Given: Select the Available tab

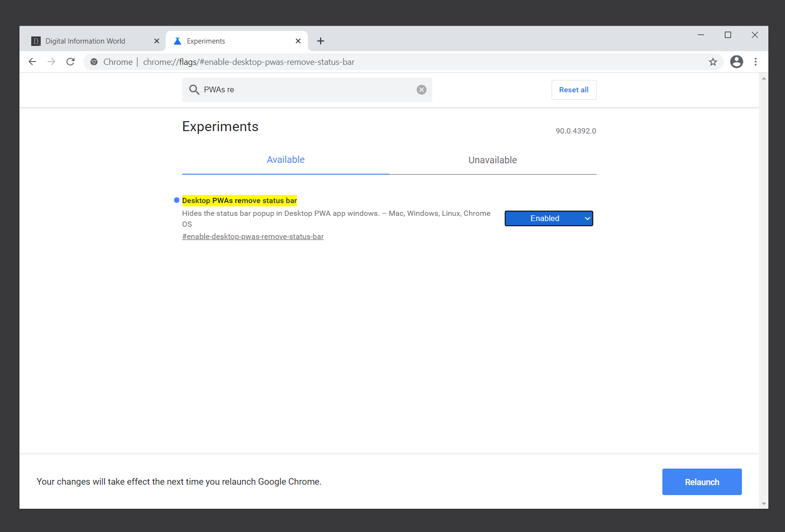Looking at the screenshot, I should (285, 160).
